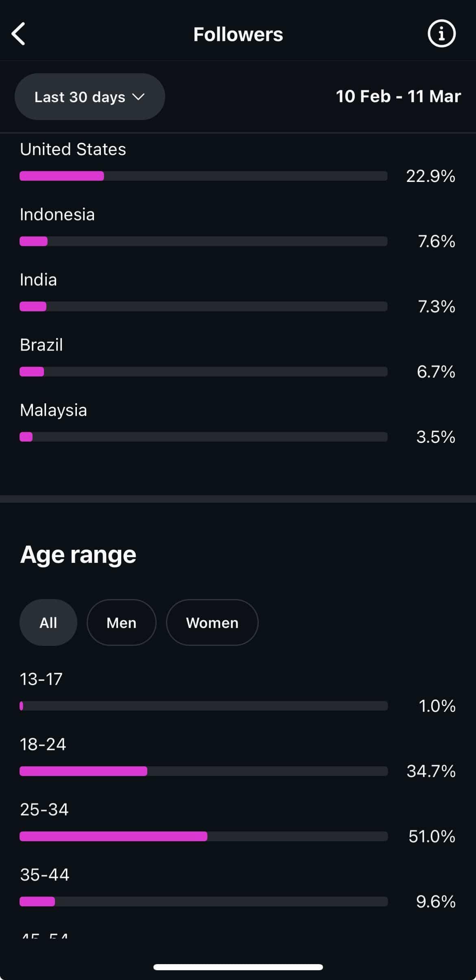Tap the back arrow icon
This screenshot has width=476, height=980.
coord(19,34)
